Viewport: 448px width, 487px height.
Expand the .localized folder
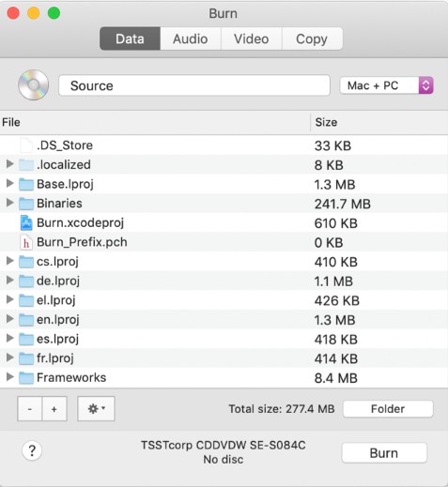point(10,163)
